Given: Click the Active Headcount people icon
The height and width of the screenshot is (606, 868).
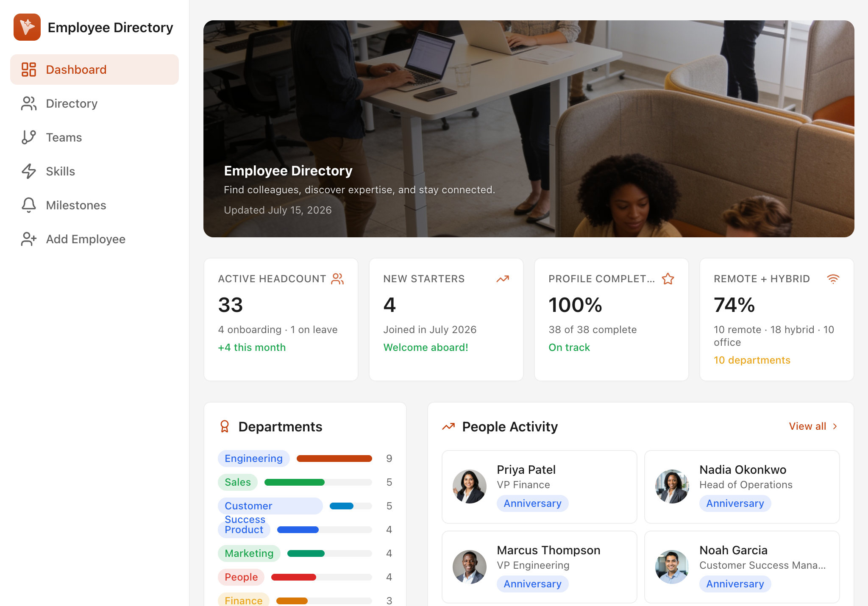Looking at the screenshot, I should [337, 279].
